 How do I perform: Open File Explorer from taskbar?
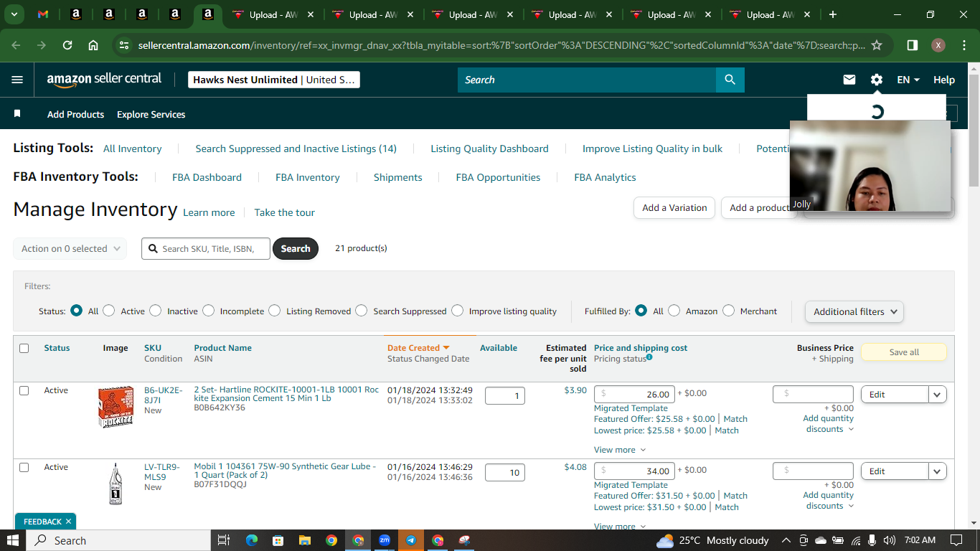(x=305, y=540)
